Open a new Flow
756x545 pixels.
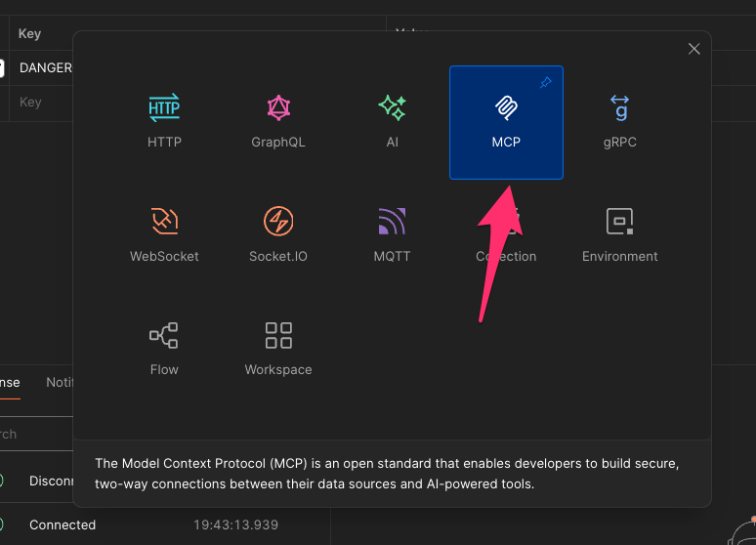point(164,350)
